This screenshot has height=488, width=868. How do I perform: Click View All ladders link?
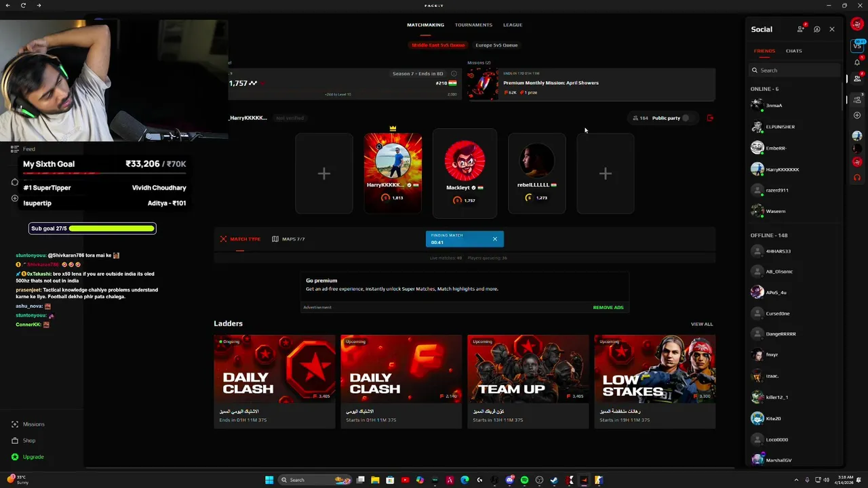702,324
